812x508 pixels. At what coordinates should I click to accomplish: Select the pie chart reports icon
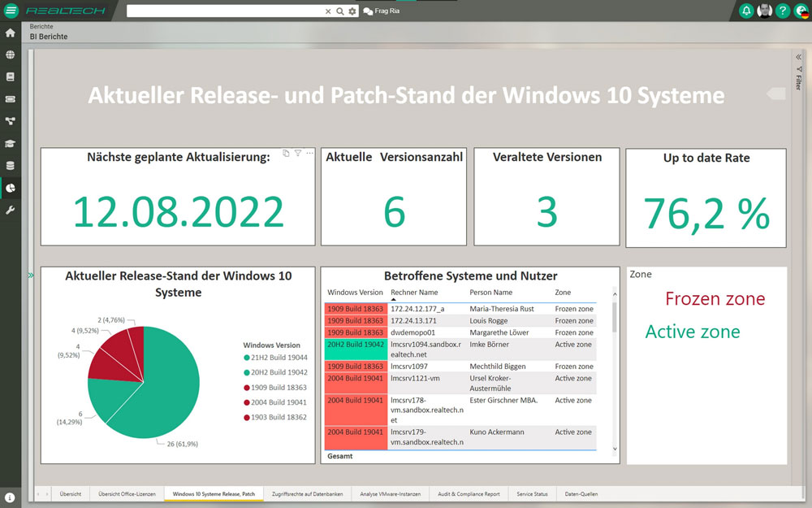pyautogui.click(x=11, y=188)
